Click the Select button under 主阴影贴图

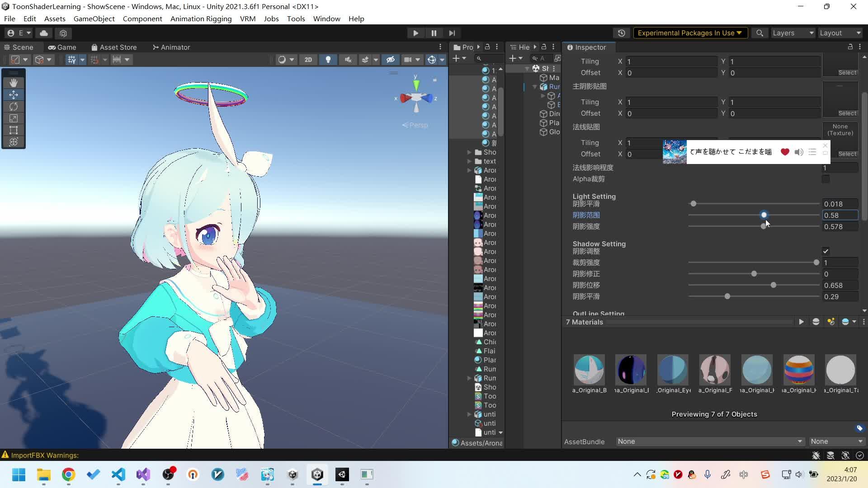[x=847, y=113]
